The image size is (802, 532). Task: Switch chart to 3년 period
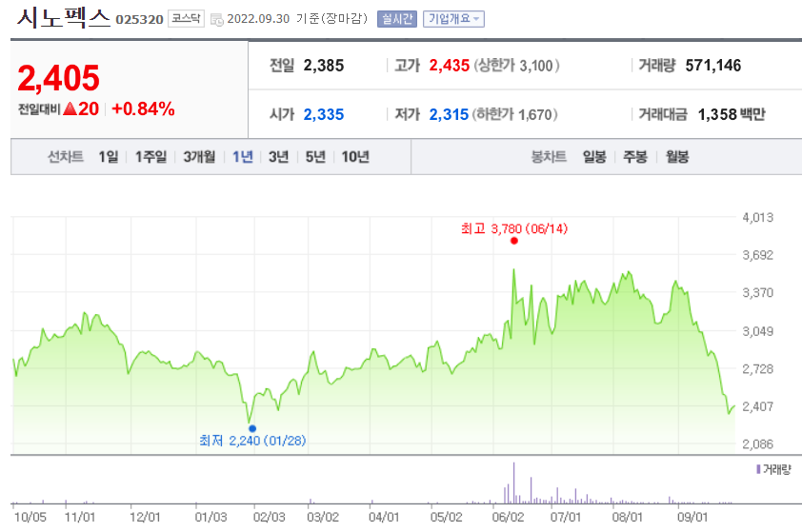click(x=279, y=156)
